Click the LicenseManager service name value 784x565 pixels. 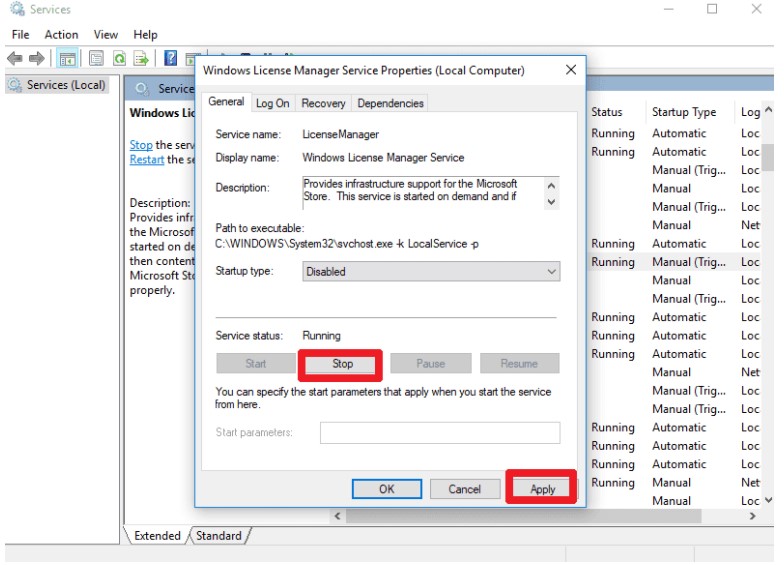point(340,134)
